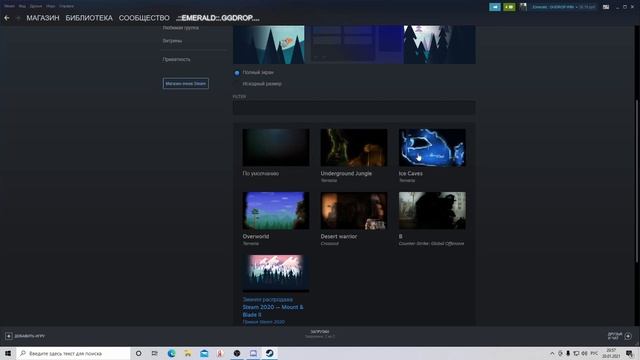Click ДОБАВИТЬ ИГРУ at the bottom left

pyautogui.click(x=30, y=336)
